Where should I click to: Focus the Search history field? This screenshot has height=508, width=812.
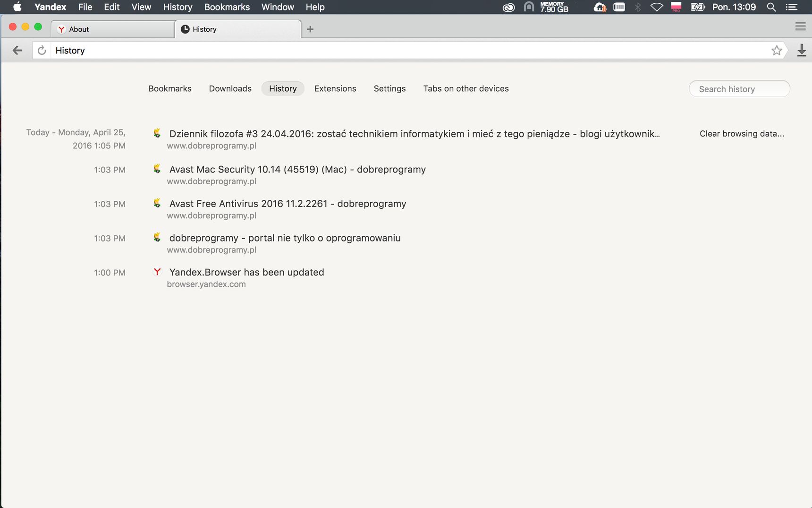point(739,89)
